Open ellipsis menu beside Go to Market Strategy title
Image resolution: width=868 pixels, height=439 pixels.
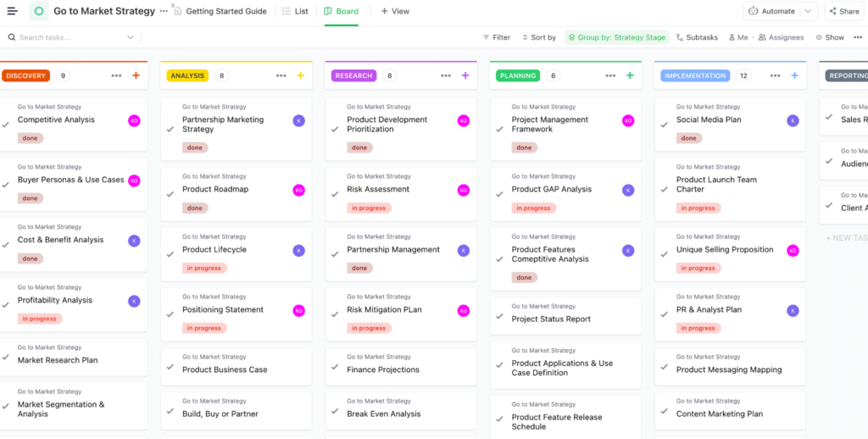click(164, 11)
